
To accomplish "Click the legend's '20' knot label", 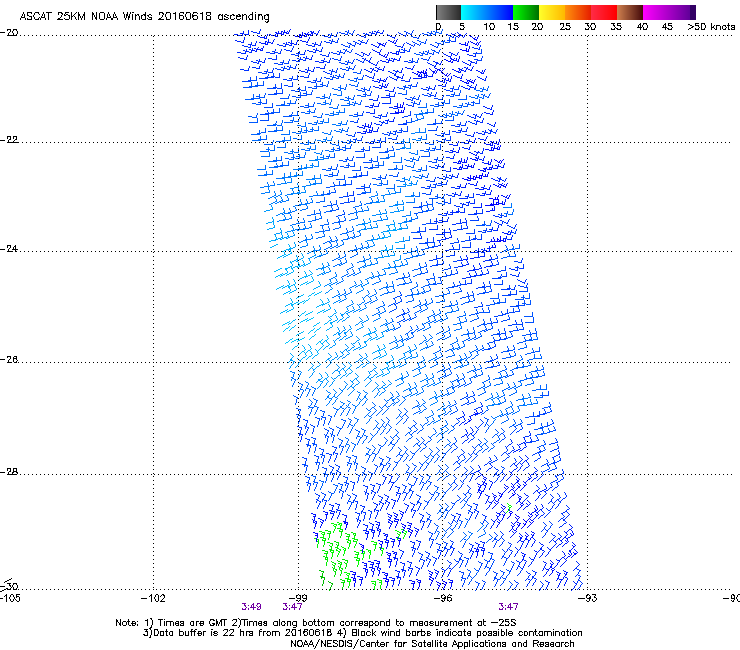I will pos(537,27).
